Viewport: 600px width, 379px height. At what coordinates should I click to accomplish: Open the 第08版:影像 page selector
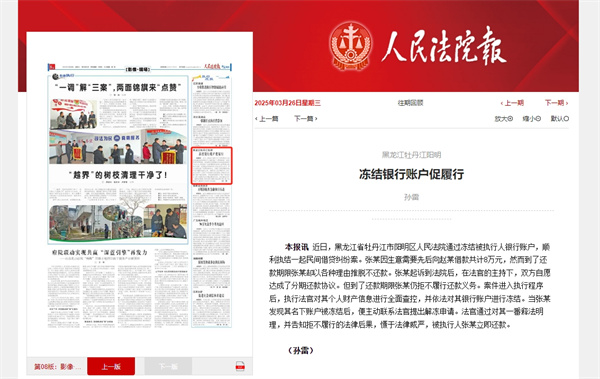(x=57, y=366)
